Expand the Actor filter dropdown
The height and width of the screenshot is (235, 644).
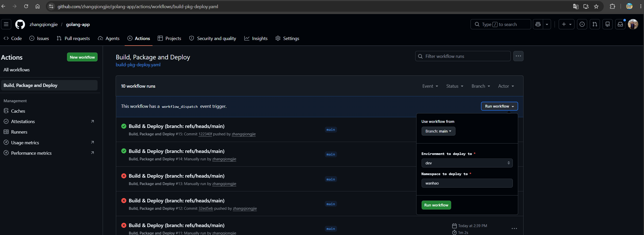tap(506, 86)
